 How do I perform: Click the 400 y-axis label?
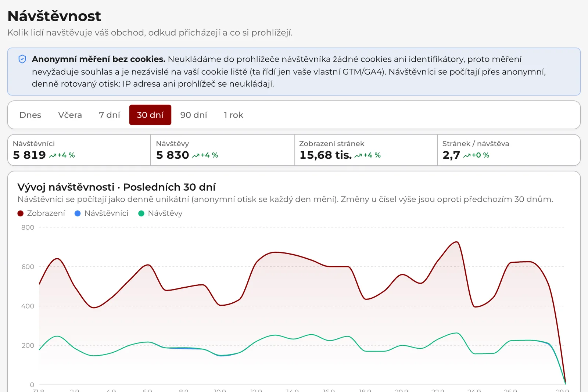coord(28,306)
